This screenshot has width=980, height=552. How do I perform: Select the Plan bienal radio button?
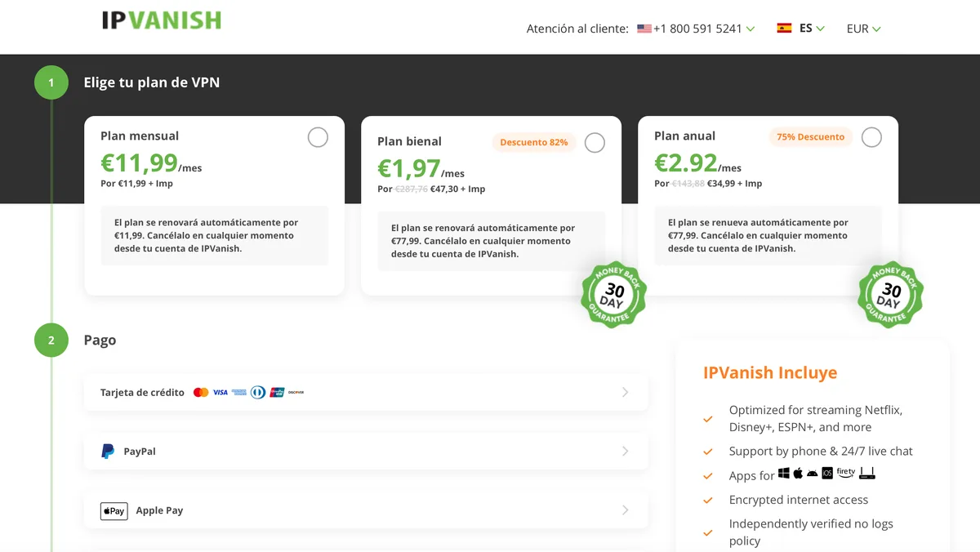pyautogui.click(x=595, y=143)
